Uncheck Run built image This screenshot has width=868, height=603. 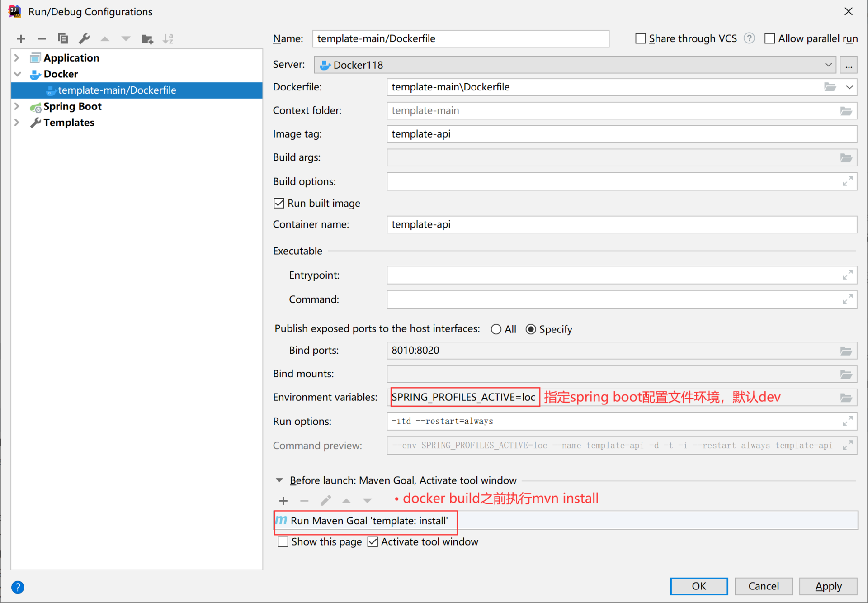(x=279, y=204)
